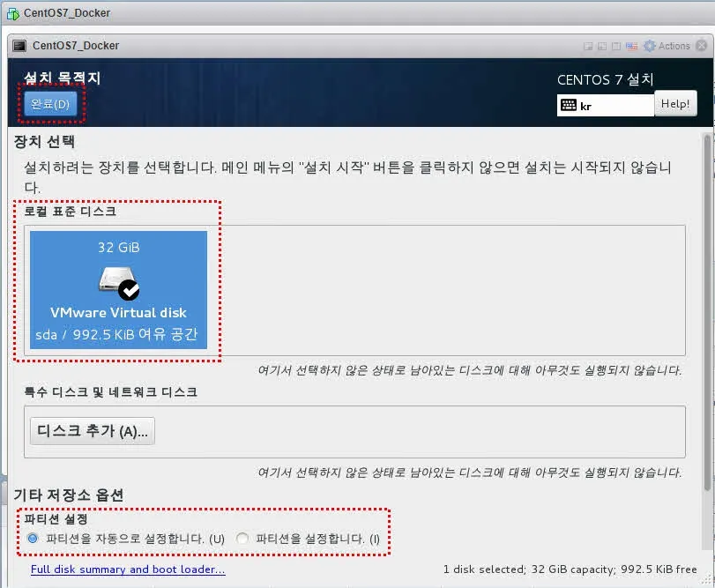Click the Actions gear icon

pyautogui.click(x=650, y=46)
